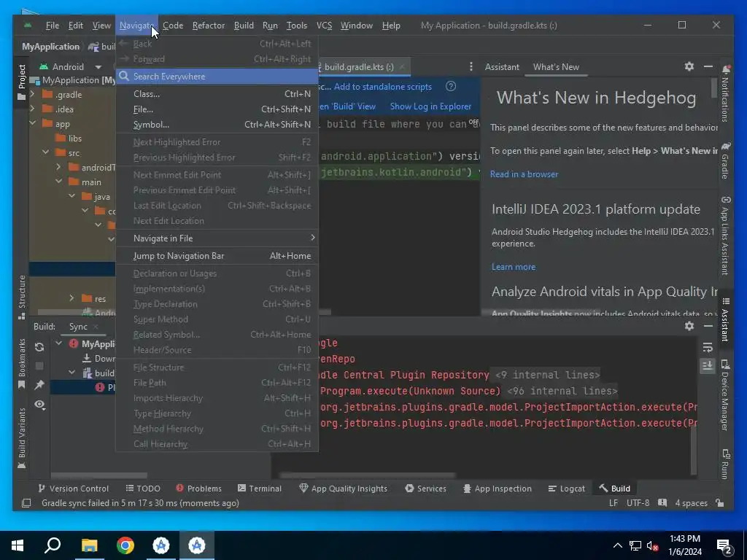Choose Jump to Navigation Bar

tap(217, 256)
